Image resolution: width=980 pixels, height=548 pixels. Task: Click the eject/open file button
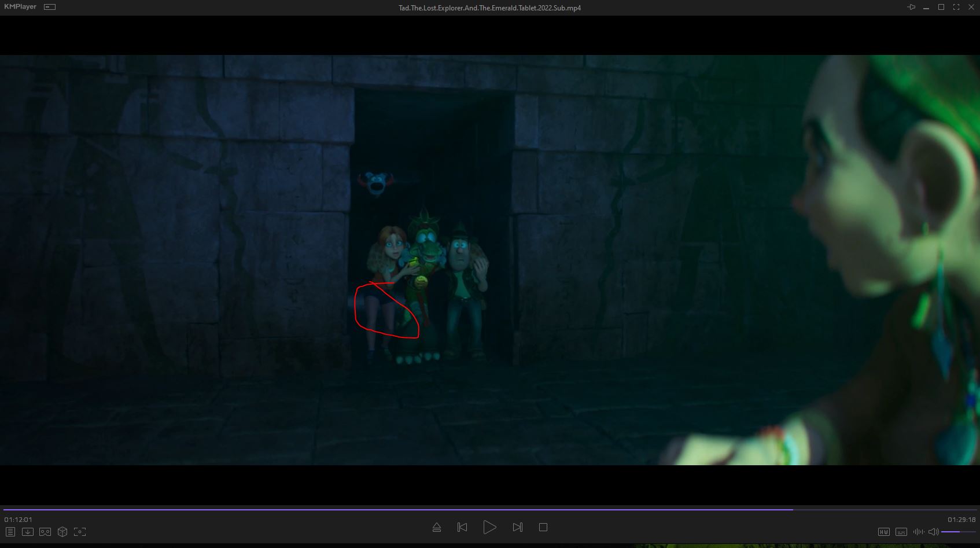pos(437,527)
